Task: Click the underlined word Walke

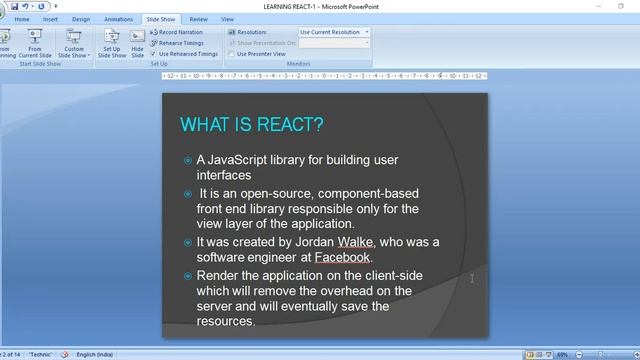Action: tap(355, 242)
